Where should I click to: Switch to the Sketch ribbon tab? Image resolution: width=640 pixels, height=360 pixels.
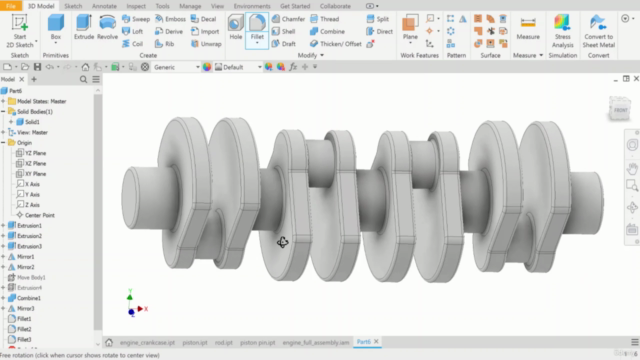click(73, 6)
